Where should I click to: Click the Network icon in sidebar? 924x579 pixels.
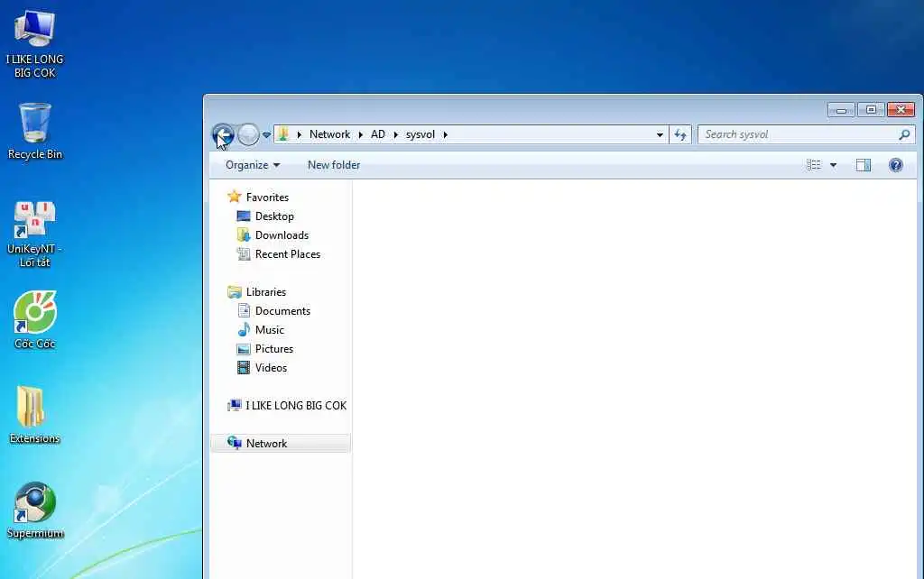(x=235, y=443)
